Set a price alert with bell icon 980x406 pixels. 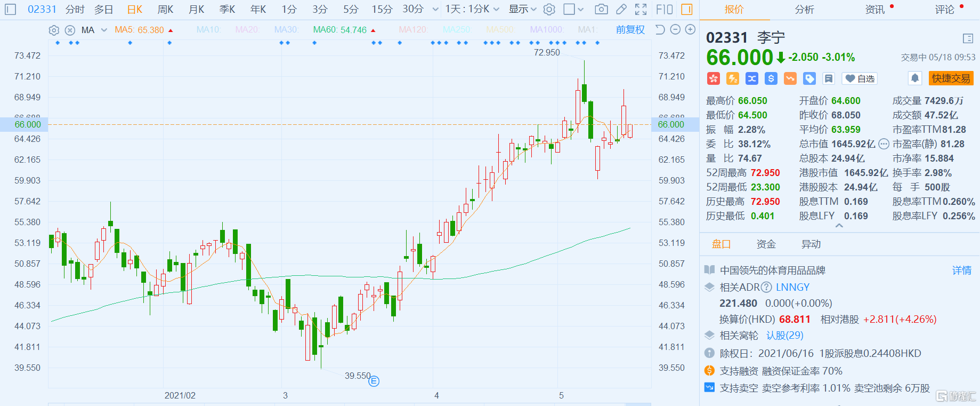click(915, 78)
